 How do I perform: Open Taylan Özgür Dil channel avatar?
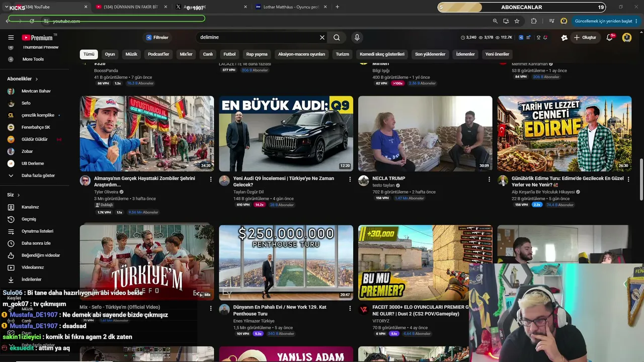[x=224, y=180]
